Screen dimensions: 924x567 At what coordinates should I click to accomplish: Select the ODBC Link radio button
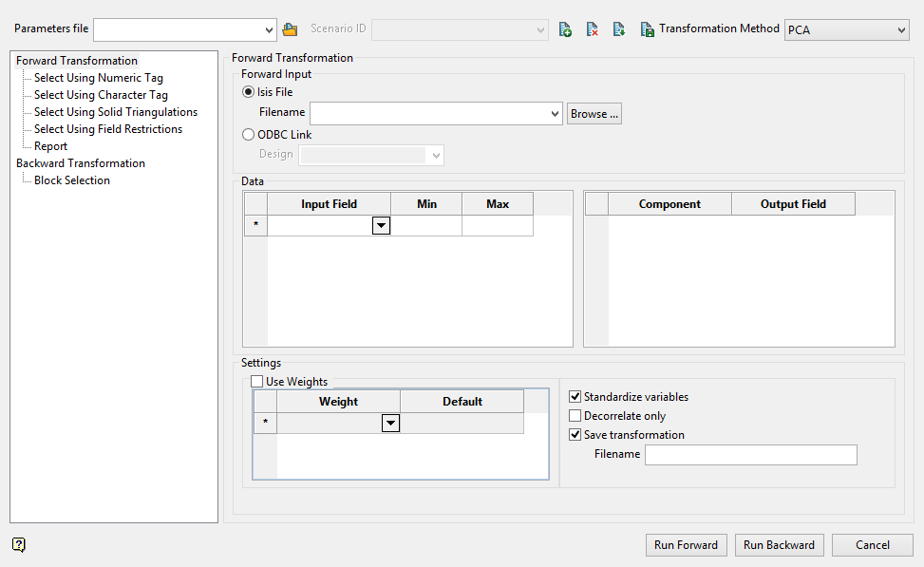249,135
